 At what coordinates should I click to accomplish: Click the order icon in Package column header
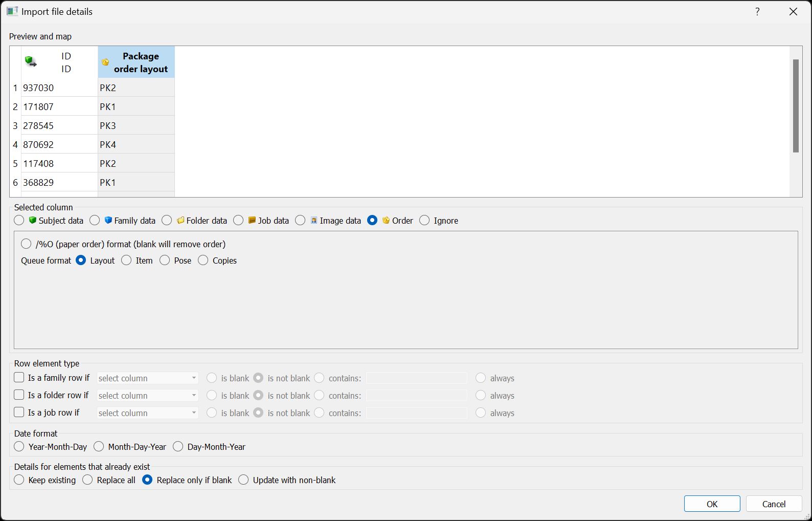(x=105, y=62)
